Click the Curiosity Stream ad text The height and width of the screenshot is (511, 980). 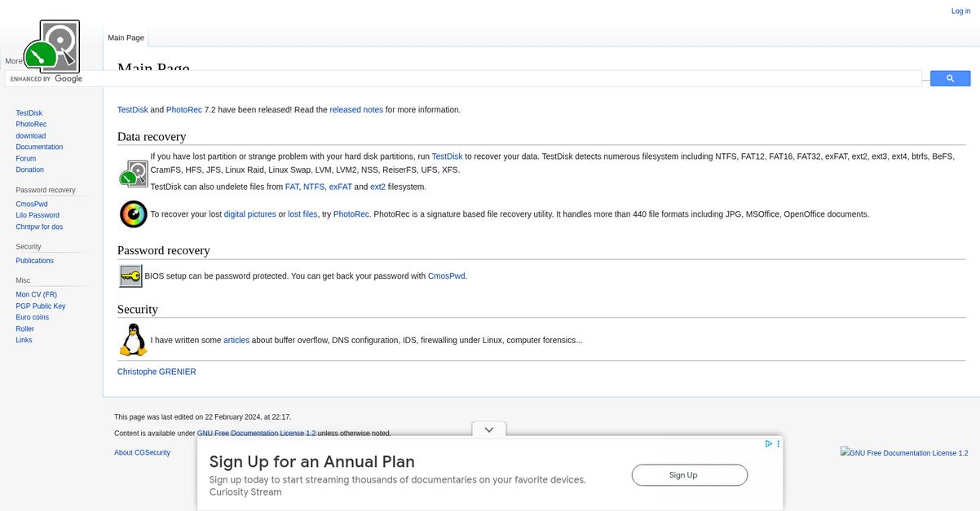pyautogui.click(x=245, y=492)
